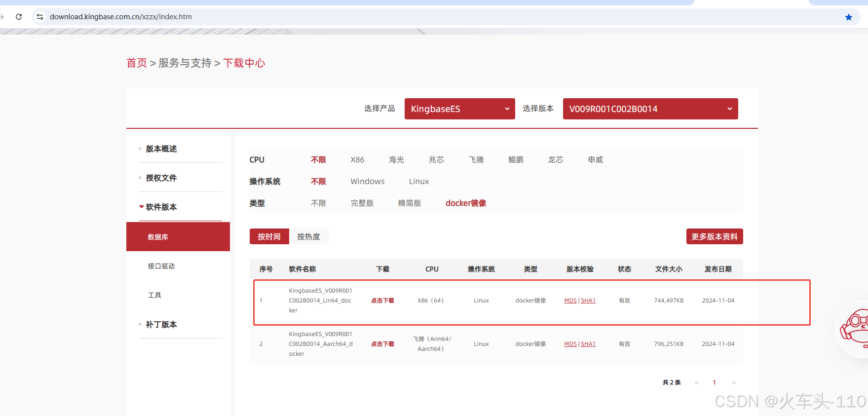Select 接口驱动 in the sidebar
The width and height of the screenshot is (868, 416).
(x=161, y=266)
